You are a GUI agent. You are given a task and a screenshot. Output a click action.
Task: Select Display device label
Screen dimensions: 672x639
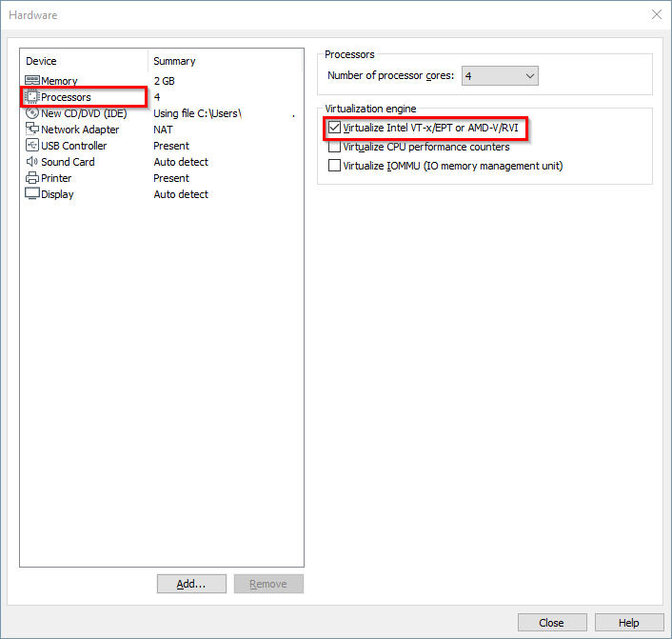click(57, 194)
